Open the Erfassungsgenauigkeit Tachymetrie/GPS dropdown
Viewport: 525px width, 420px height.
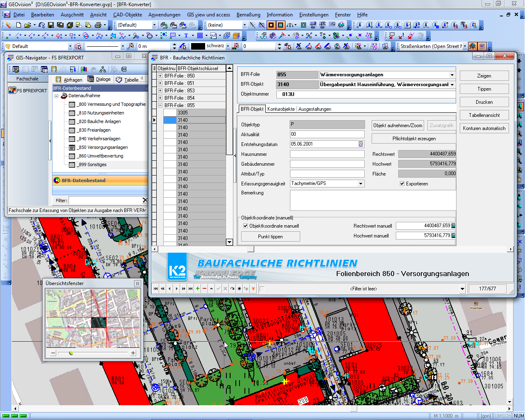click(361, 184)
